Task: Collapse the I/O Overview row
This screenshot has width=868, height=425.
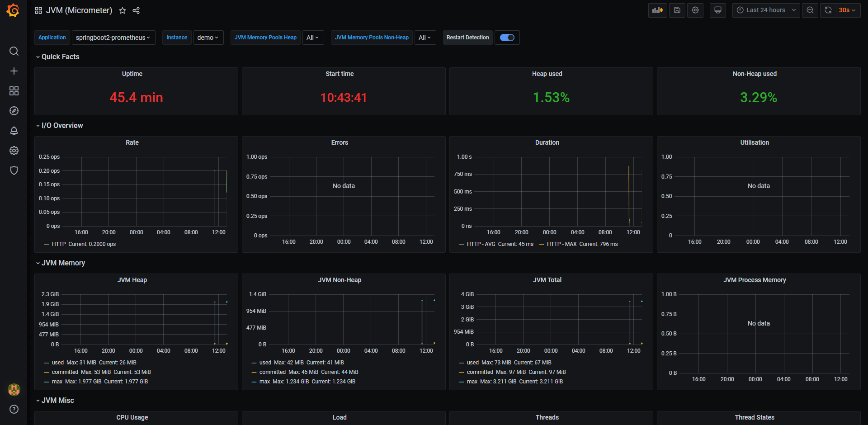Action: point(59,125)
